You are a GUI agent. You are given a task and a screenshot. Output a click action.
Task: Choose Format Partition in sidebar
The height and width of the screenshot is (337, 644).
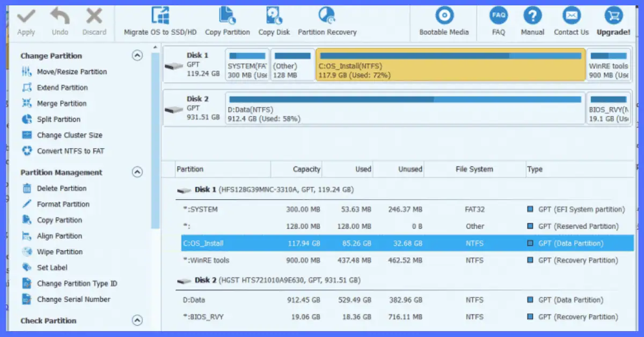pos(56,204)
